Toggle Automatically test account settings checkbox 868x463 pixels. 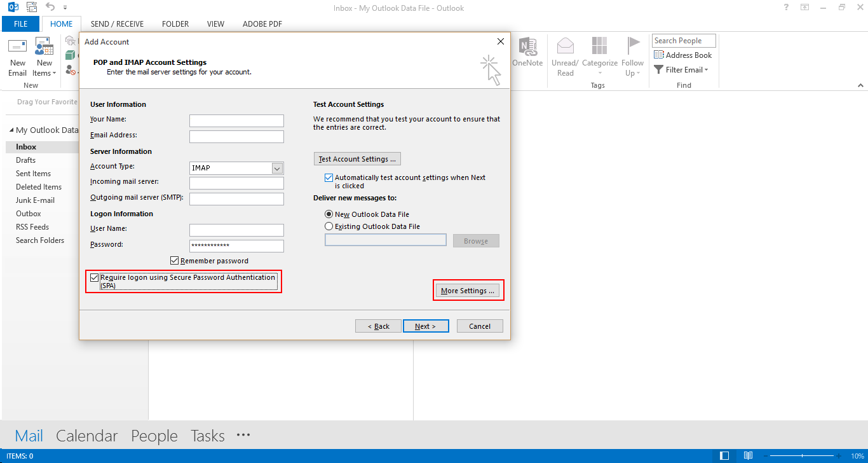pos(329,178)
